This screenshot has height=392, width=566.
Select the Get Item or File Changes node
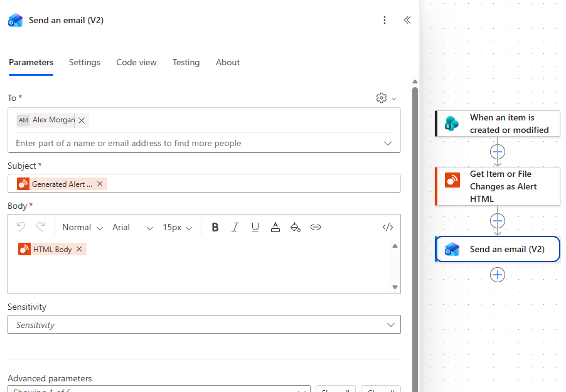coord(498,186)
